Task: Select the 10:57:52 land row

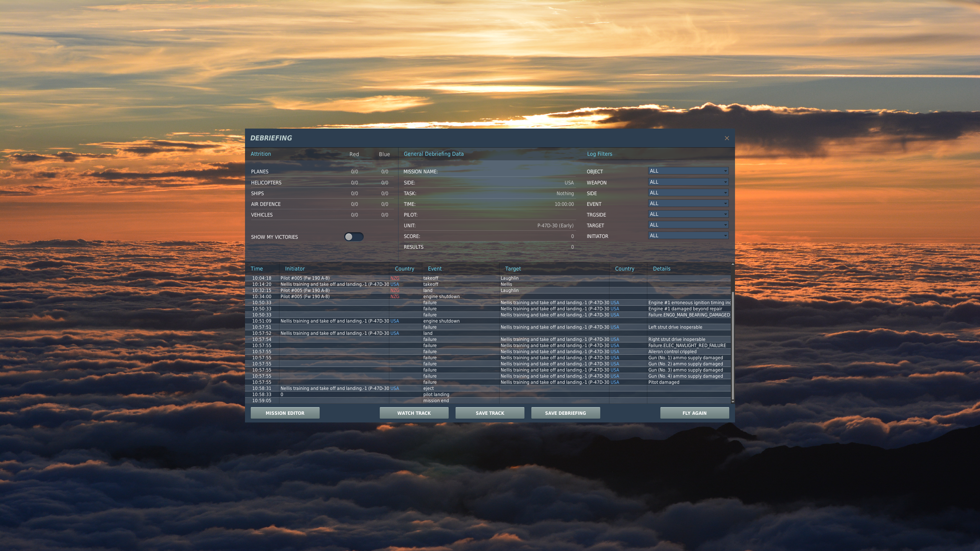Action: [488, 333]
